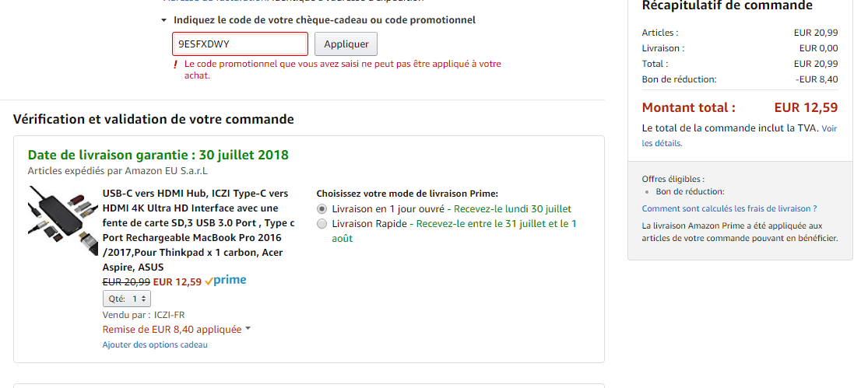
Task: Open the Qté quantity dropdown
Action: 127,299
